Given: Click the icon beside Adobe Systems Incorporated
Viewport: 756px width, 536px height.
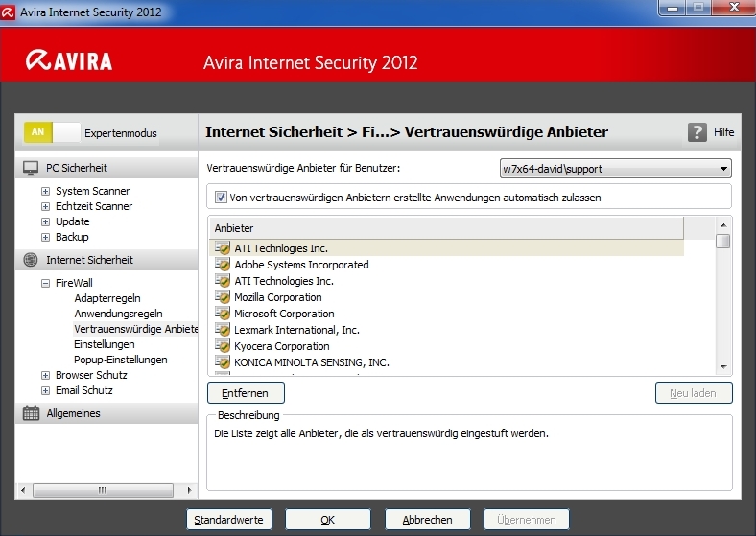Looking at the screenshot, I should pos(223,265).
